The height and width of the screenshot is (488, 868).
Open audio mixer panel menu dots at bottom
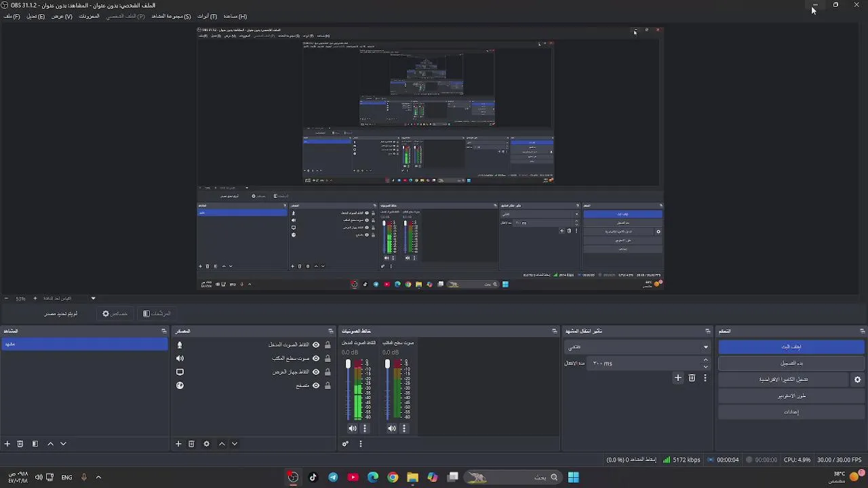(x=361, y=444)
